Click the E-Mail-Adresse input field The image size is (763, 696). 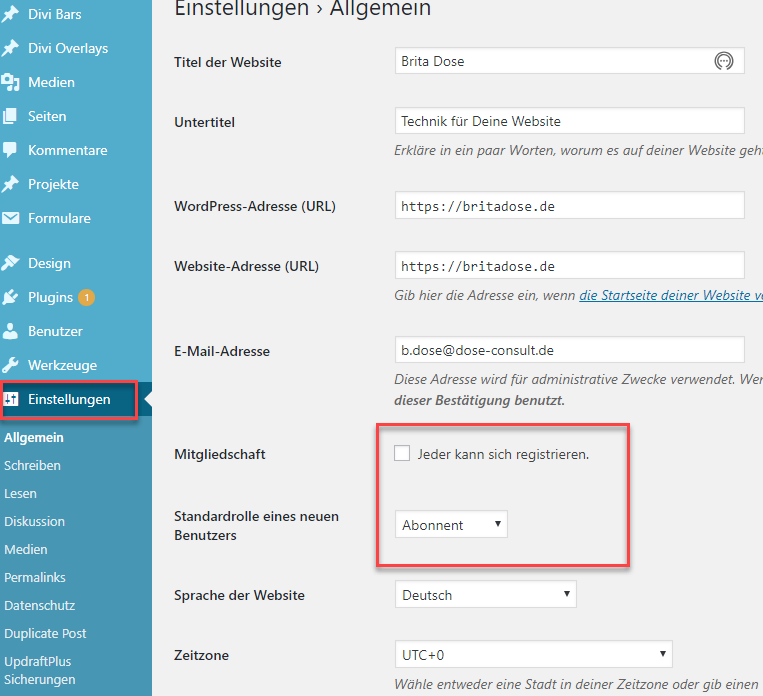[569, 350]
